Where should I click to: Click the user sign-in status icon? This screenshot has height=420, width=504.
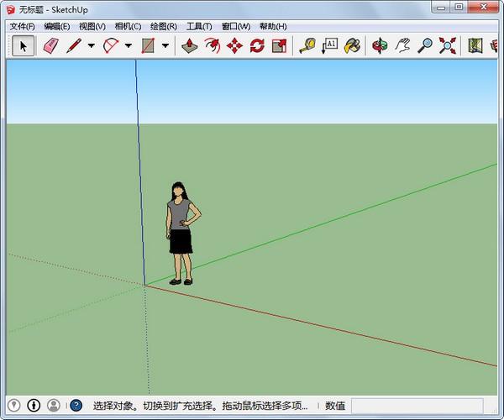tap(54, 406)
